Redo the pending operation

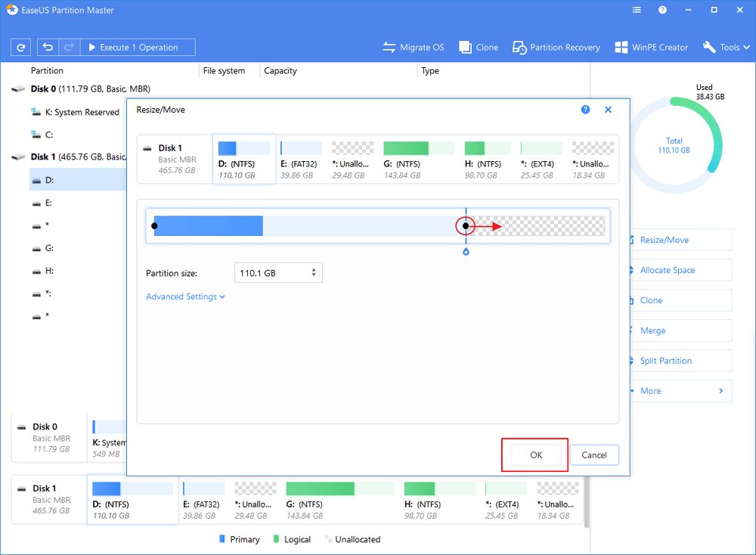point(69,47)
